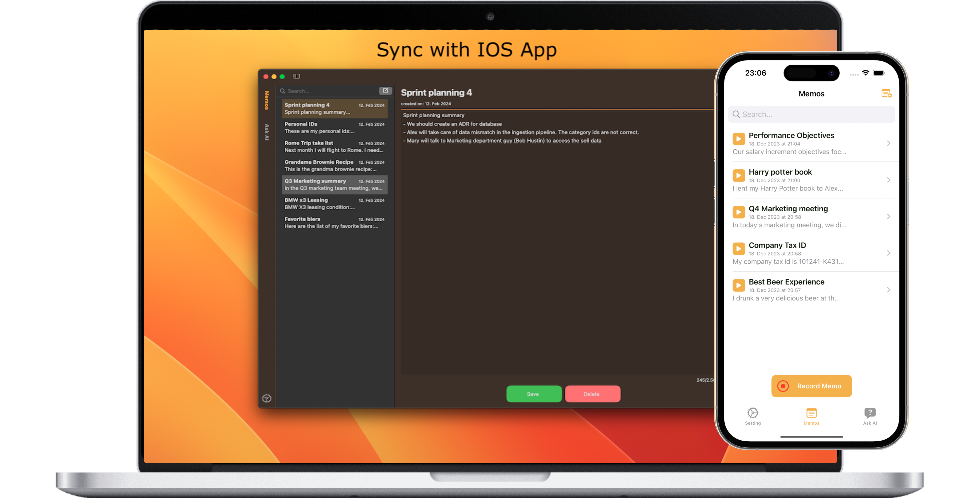
Task: Play the Performance Objectives memo audio
Action: point(738,139)
